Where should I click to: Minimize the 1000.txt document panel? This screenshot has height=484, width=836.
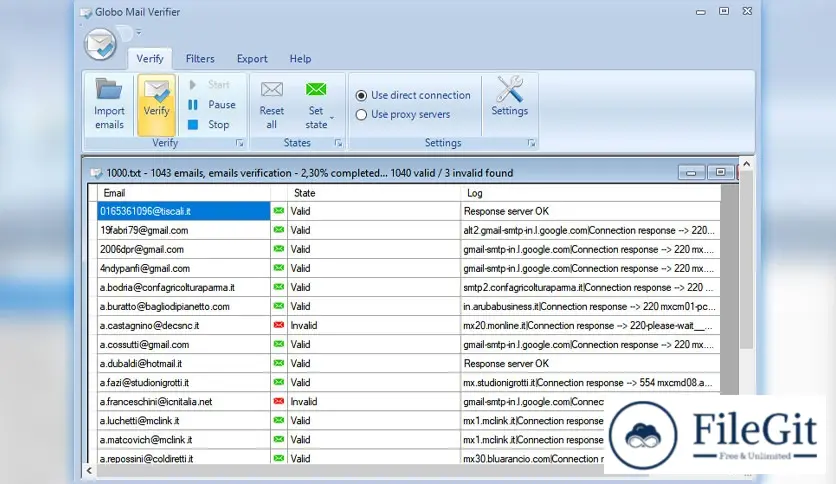pyautogui.click(x=692, y=172)
